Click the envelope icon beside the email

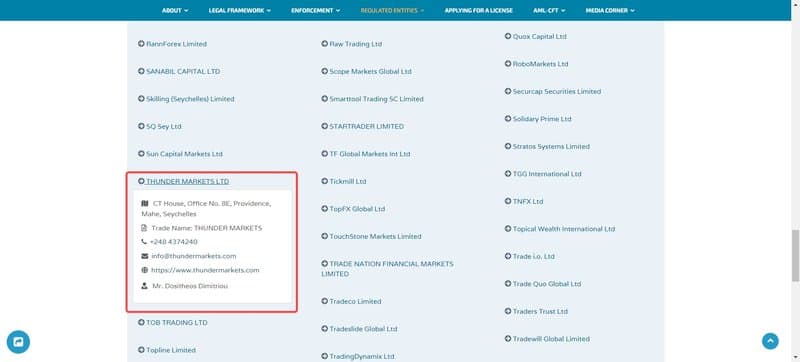coord(144,256)
